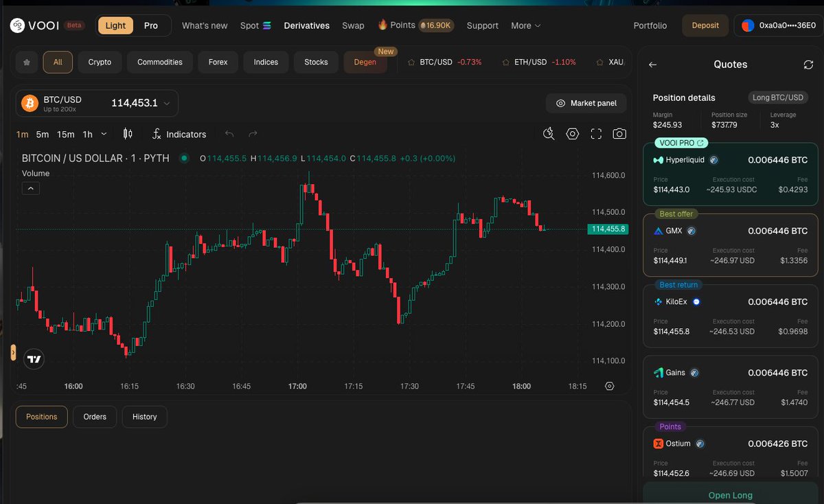Select the Hyperliquid quote card

point(730,174)
